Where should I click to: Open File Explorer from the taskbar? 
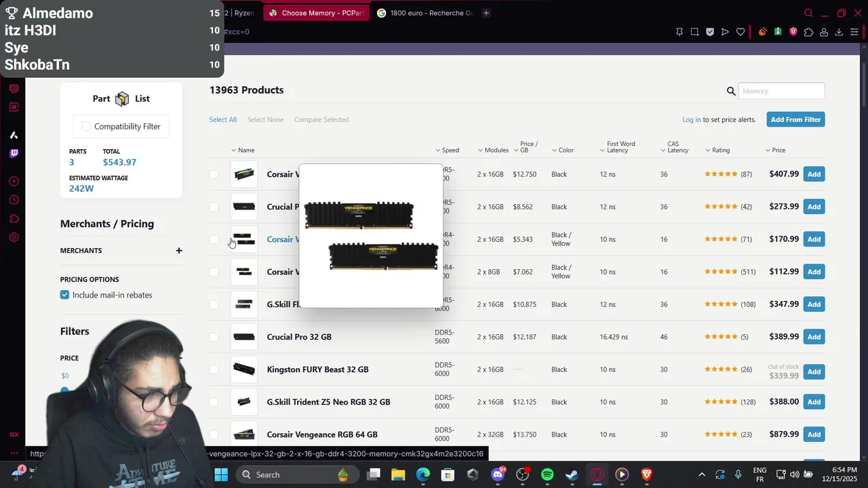(397, 474)
